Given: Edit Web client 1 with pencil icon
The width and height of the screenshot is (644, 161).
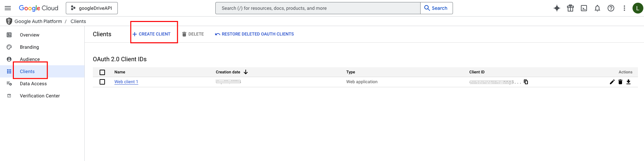Looking at the screenshot, I should point(612,82).
